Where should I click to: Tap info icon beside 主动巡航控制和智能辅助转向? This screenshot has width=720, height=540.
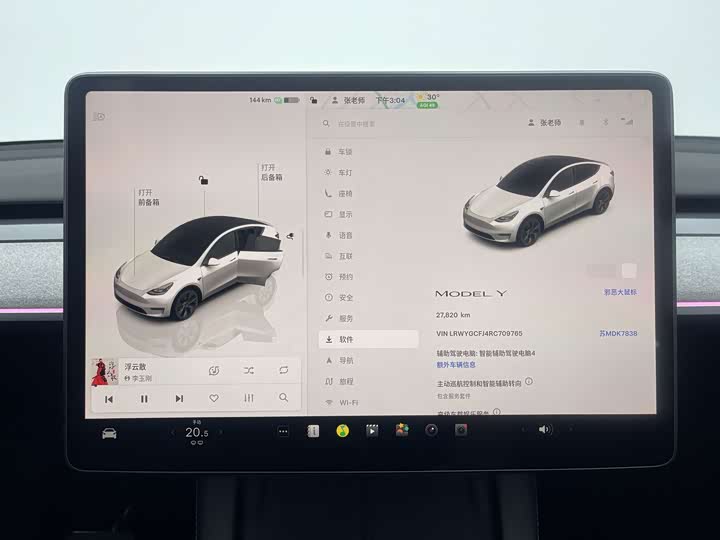(x=529, y=381)
